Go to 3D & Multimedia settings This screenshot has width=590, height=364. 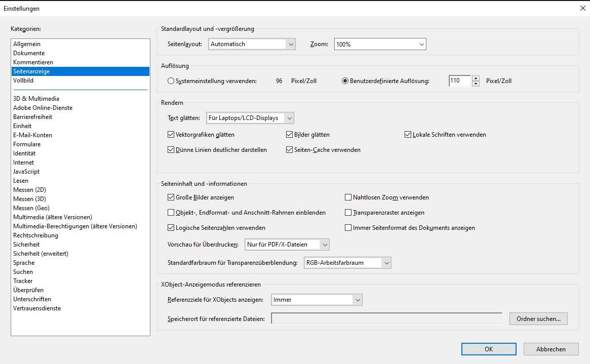pos(36,99)
